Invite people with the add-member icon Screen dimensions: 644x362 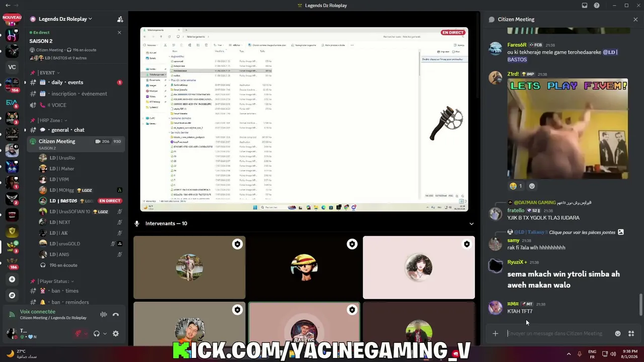tap(120, 19)
